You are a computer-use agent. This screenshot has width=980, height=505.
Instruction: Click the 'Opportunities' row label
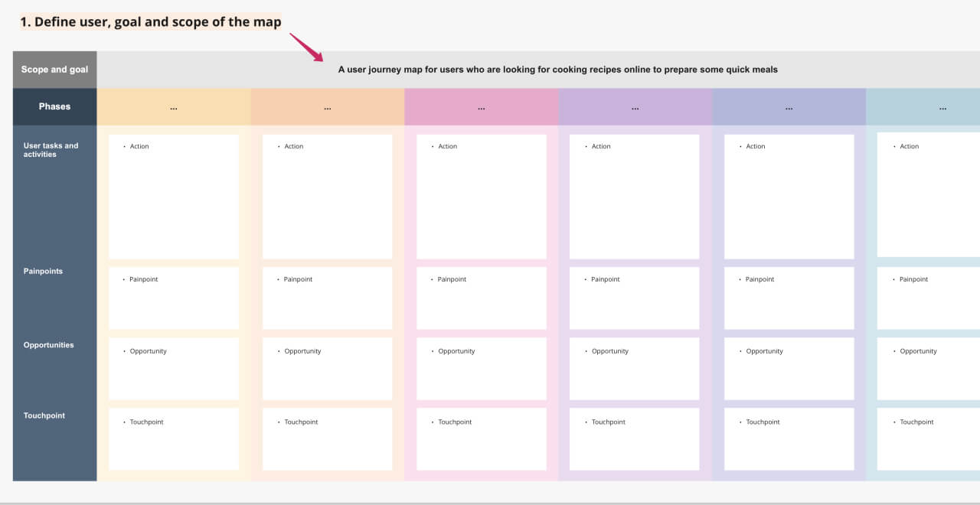point(48,345)
